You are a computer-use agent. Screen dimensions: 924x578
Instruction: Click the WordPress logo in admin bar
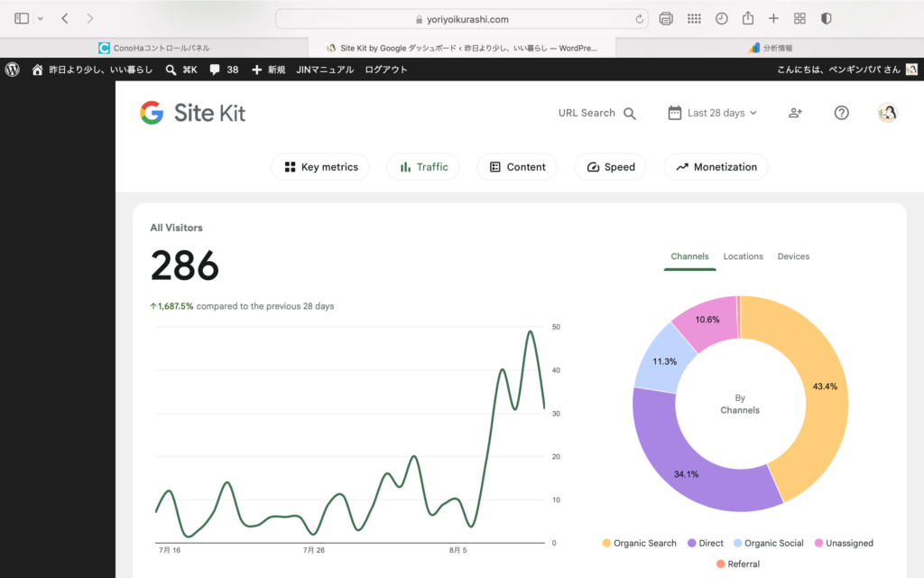(13, 70)
